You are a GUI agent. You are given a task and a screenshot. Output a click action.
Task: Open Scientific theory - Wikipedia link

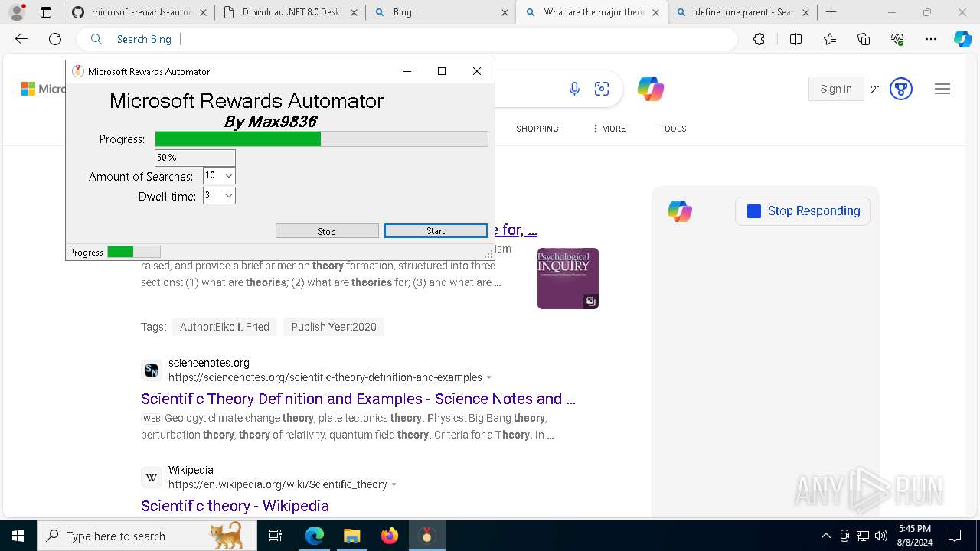[x=235, y=506]
